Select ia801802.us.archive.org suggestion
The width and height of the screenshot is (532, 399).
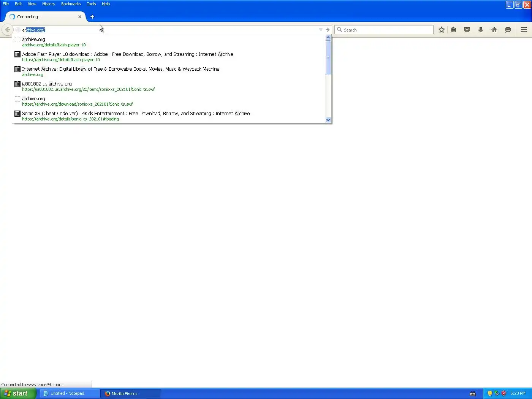(x=169, y=86)
